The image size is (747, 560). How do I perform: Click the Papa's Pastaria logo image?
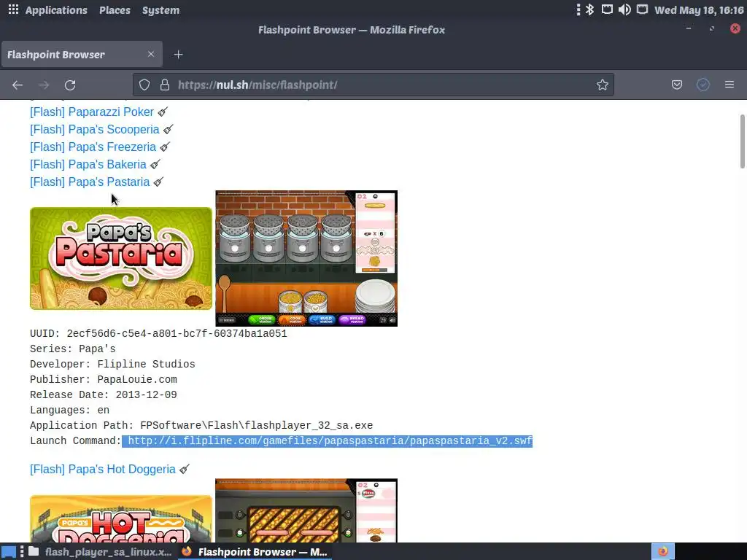[x=121, y=259]
